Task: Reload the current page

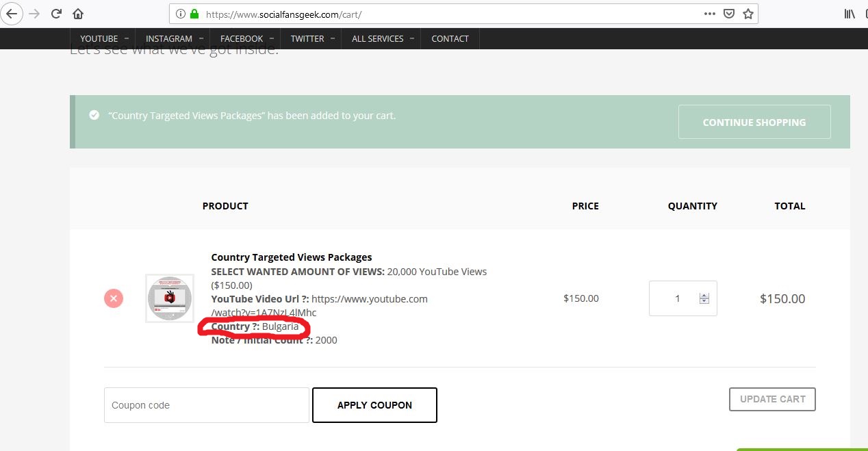Action: coord(56,14)
